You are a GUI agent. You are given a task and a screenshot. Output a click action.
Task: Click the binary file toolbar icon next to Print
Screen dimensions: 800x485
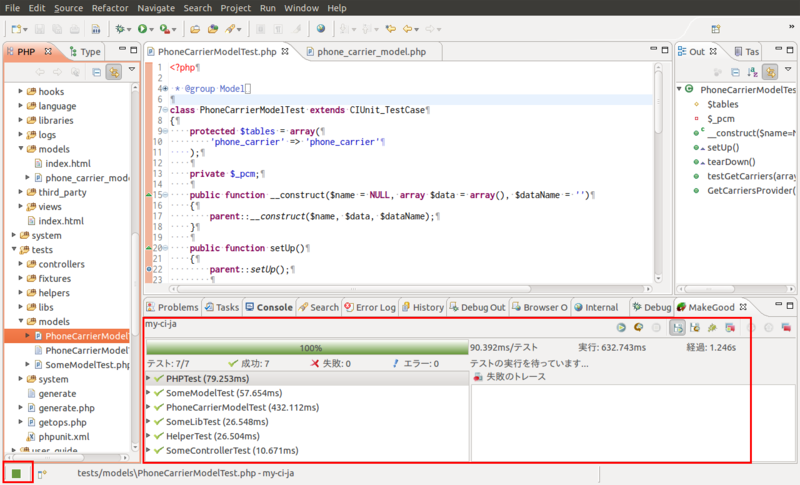pos(95,29)
